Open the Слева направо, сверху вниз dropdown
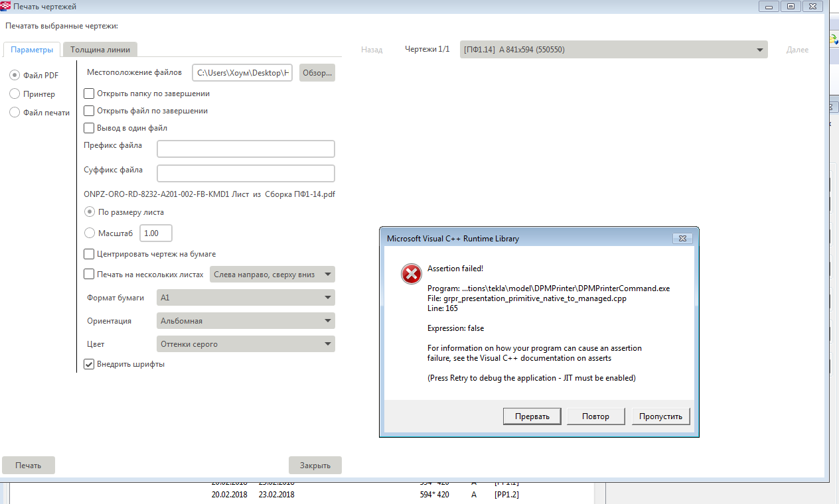This screenshot has width=839, height=504. click(272, 274)
